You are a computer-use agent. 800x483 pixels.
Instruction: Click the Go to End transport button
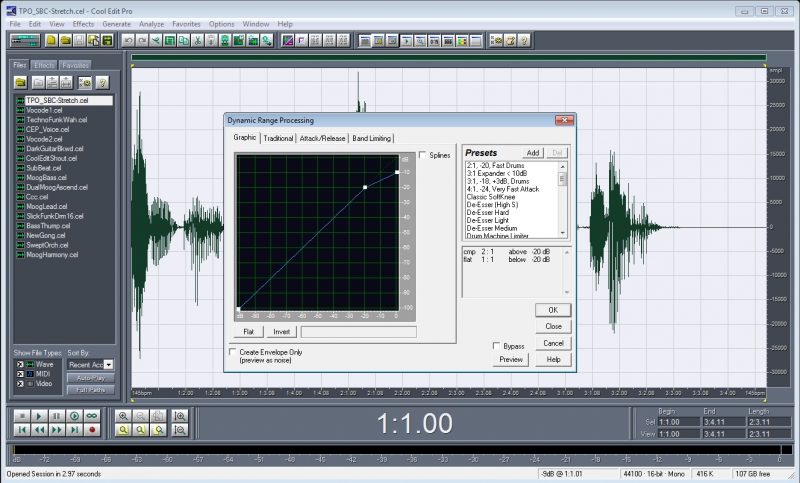point(74,430)
